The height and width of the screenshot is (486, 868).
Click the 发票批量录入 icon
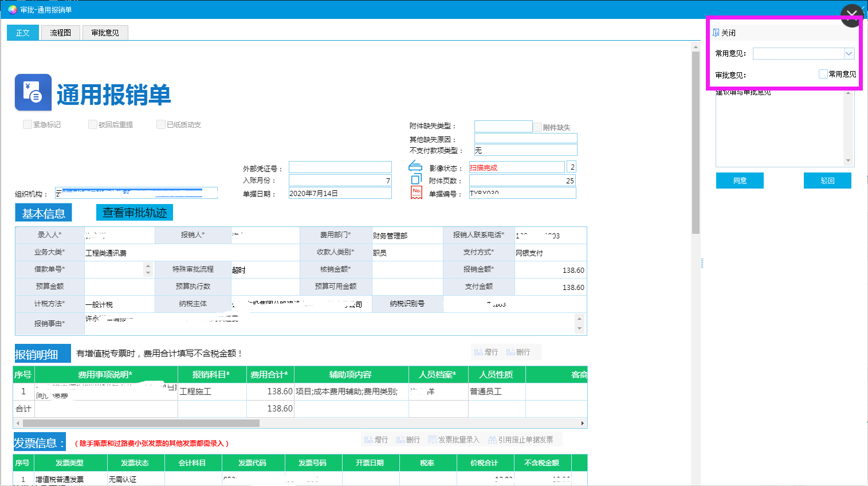click(x=433, y=440)
